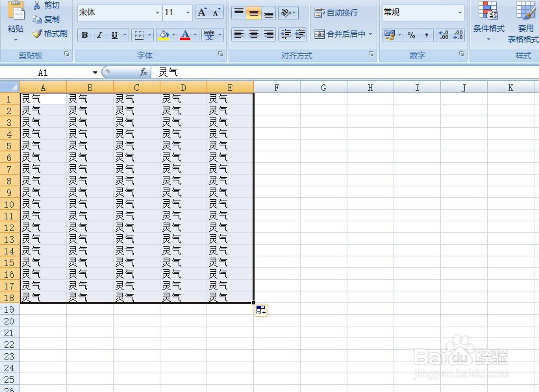Screen dimensions: 539x392
Task: Expand underline style dropdown arrow
Action: point(125,34)
